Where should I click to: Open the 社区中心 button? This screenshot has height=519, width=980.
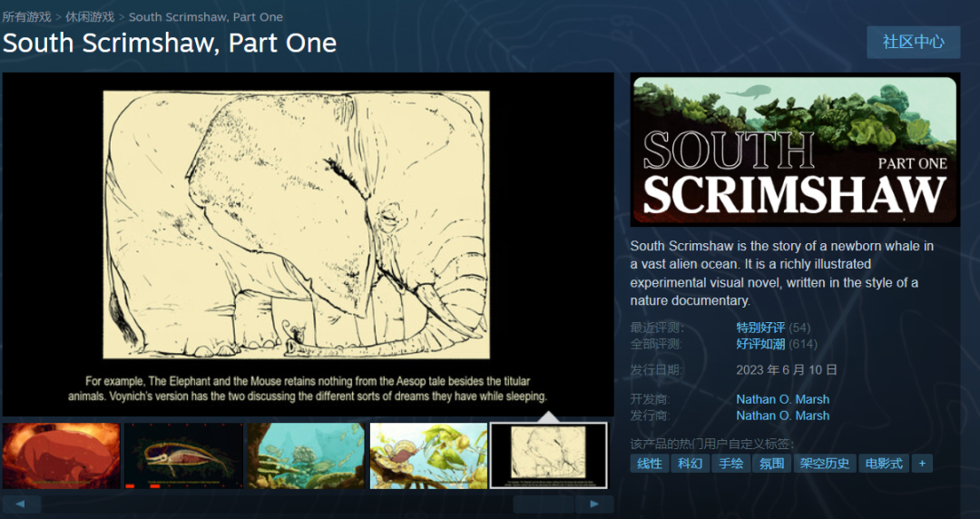913,42
